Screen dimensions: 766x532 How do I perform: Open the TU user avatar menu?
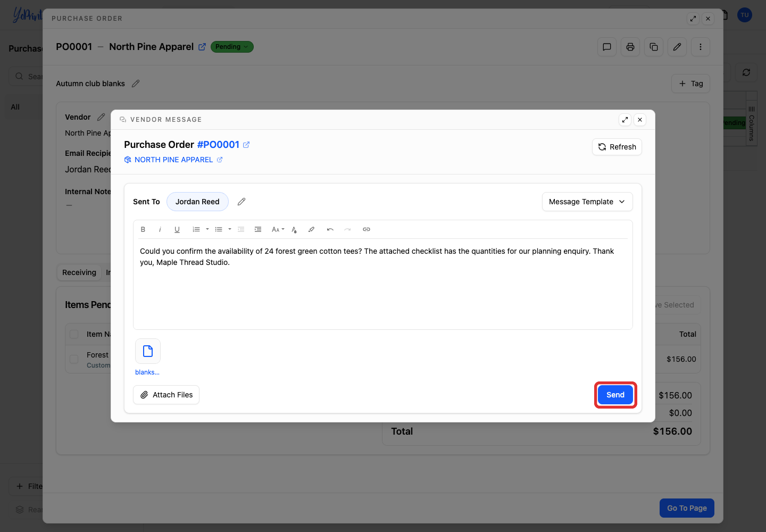[x=745, y=15]
